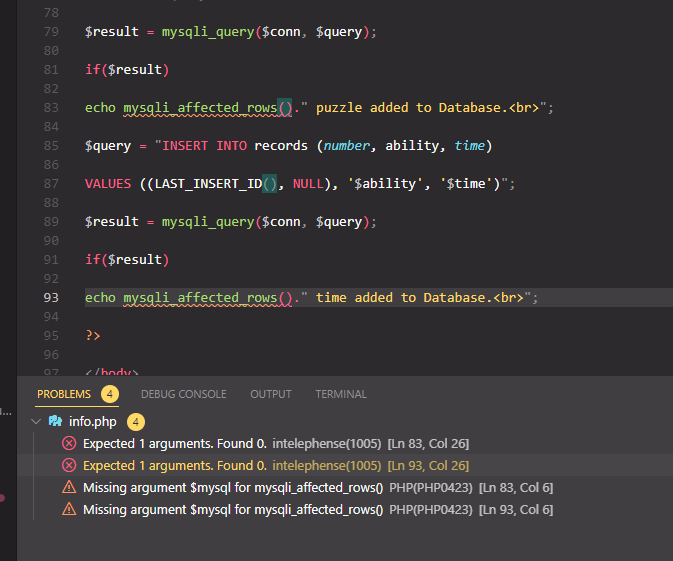Viewport: 673px width, 561px height.
Task: Select 'Missing argument $mysql' warning at Ln 83
Action: tap(233, 487)
